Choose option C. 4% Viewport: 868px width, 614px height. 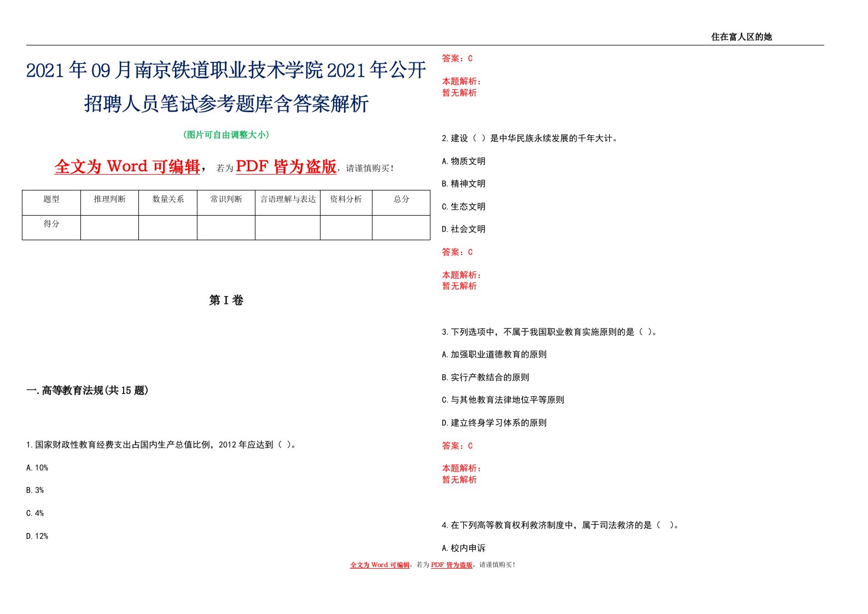(35, 513)
